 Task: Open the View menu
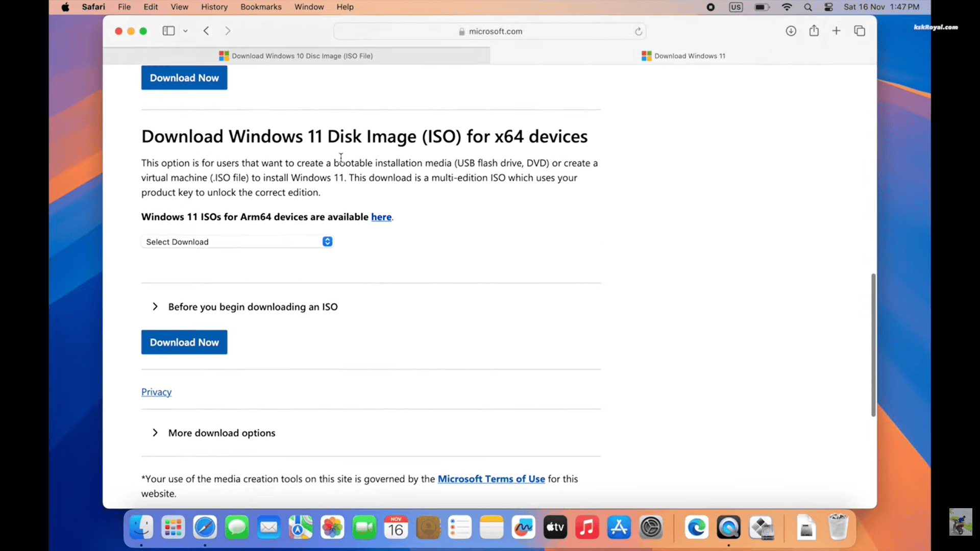(x=179, y=7)
